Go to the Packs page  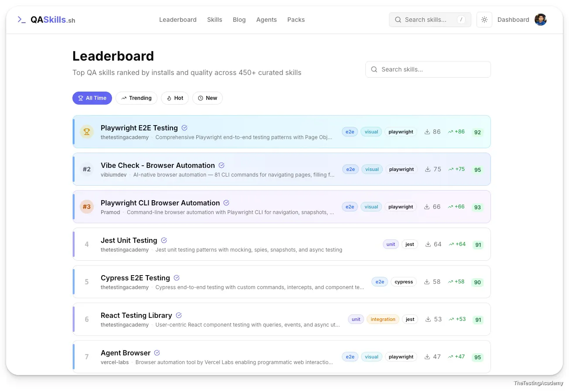coord(296,20)
